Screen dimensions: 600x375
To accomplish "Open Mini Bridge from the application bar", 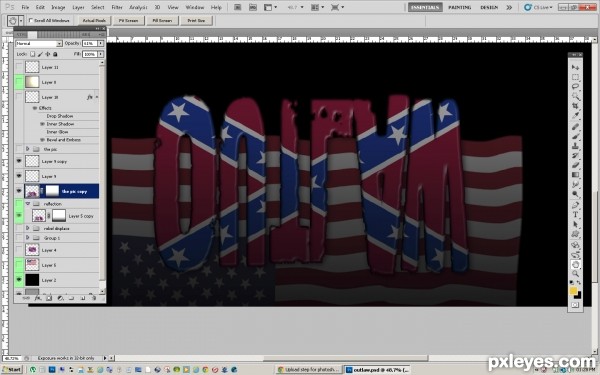I will pos(253,7).
